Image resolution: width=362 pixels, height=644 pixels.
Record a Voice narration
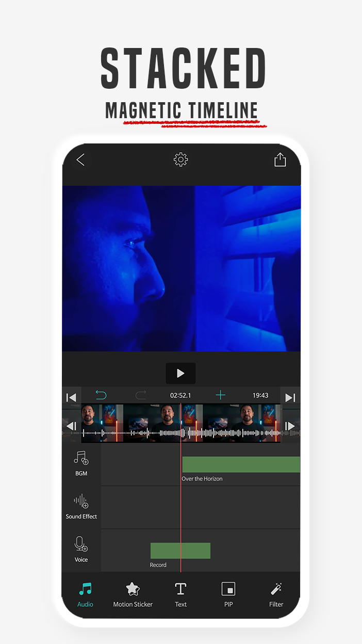(81, 550)
